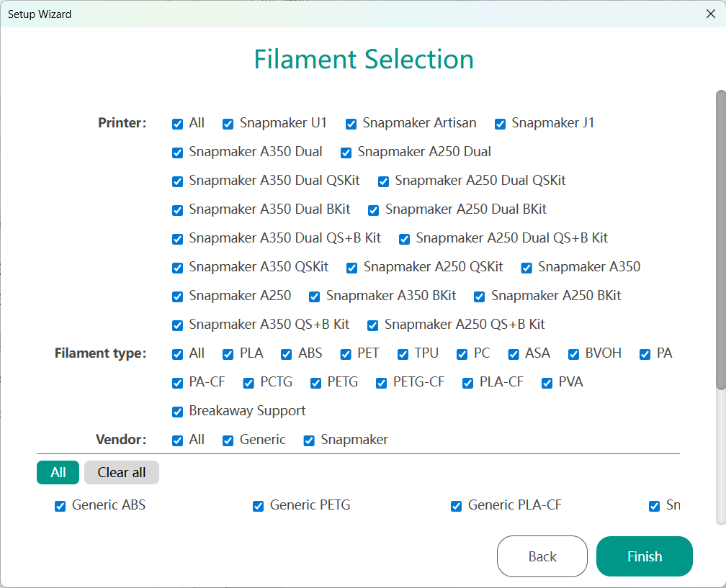Uncheck Snapmaker A250 Dual BKit
Screen dimensions: 726x588
[374, 210]
